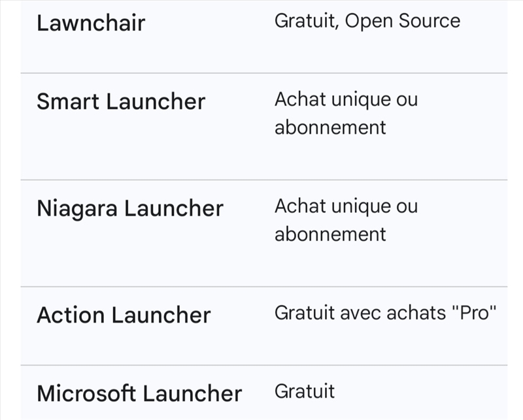The image size is (523, 420).
Task: Click the word "Niagara"
Action: point(77,208)
